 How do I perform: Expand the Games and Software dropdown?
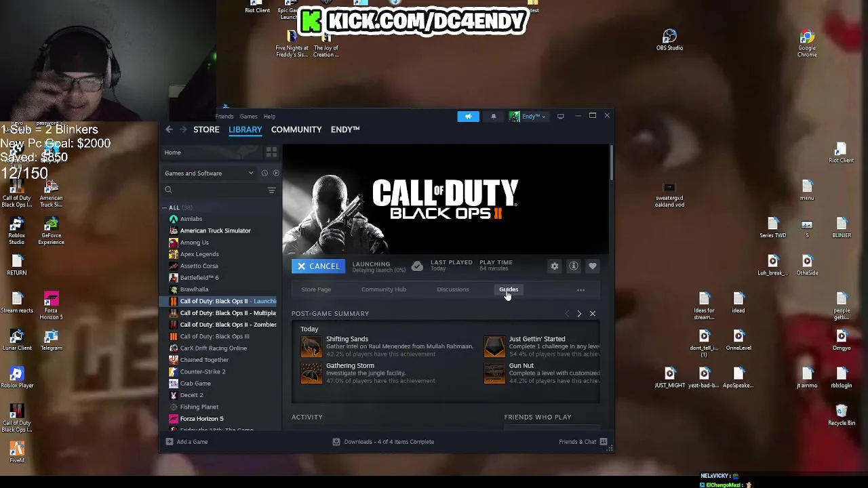point(209,174)
